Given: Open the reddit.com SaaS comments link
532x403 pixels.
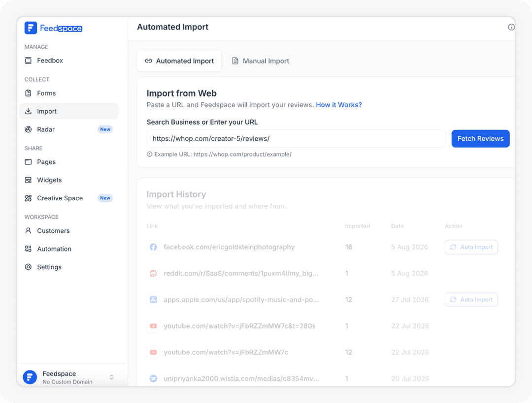Looking at the screenshot, I should click(241, 273).
